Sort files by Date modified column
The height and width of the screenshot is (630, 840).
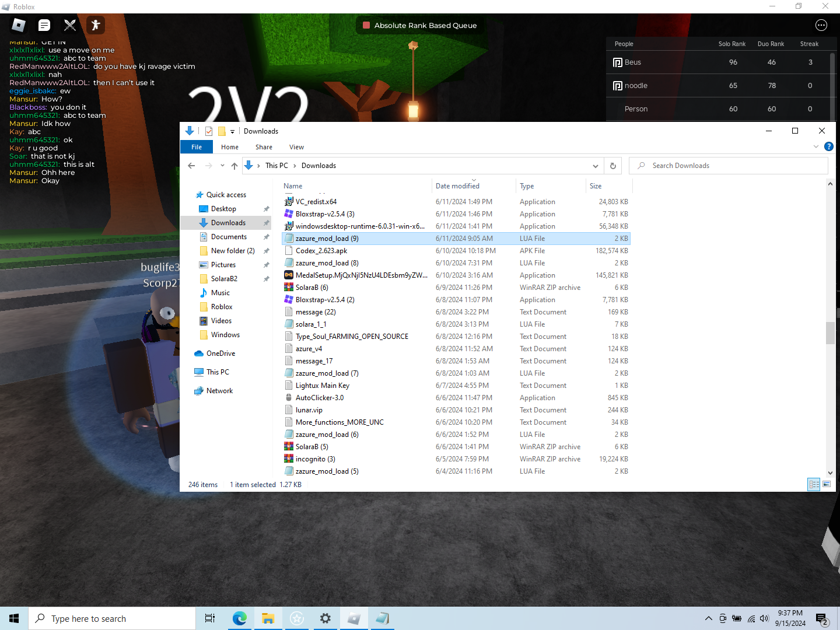[x=474, y=186]
